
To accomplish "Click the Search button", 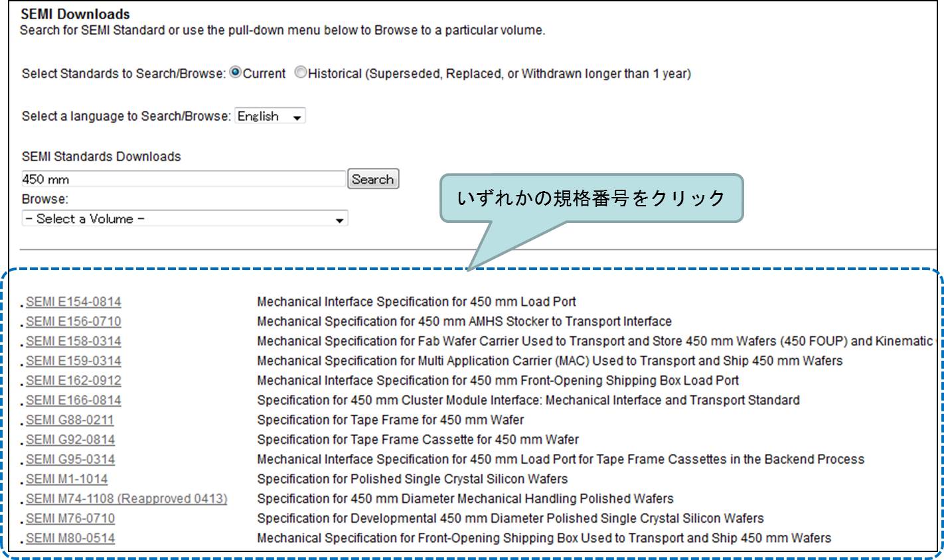I will coord(373,179).
